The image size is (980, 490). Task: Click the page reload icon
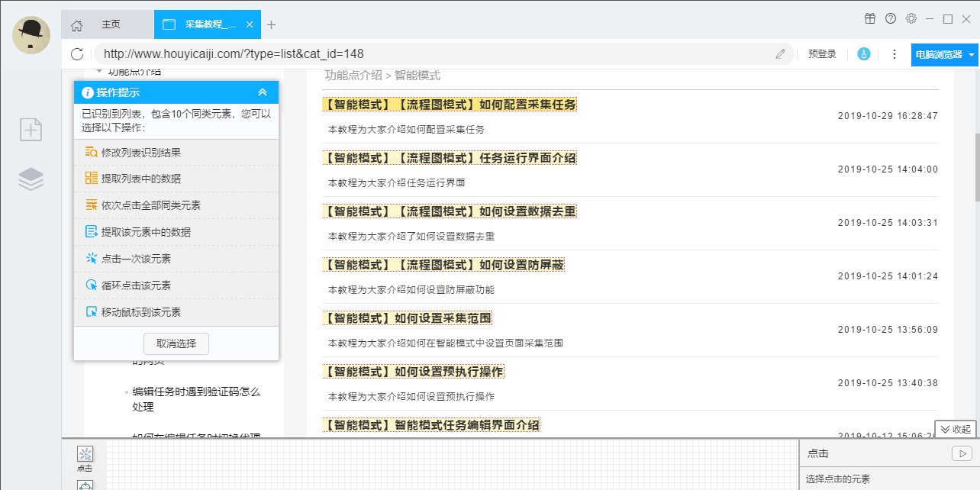[x=76, y=53]
